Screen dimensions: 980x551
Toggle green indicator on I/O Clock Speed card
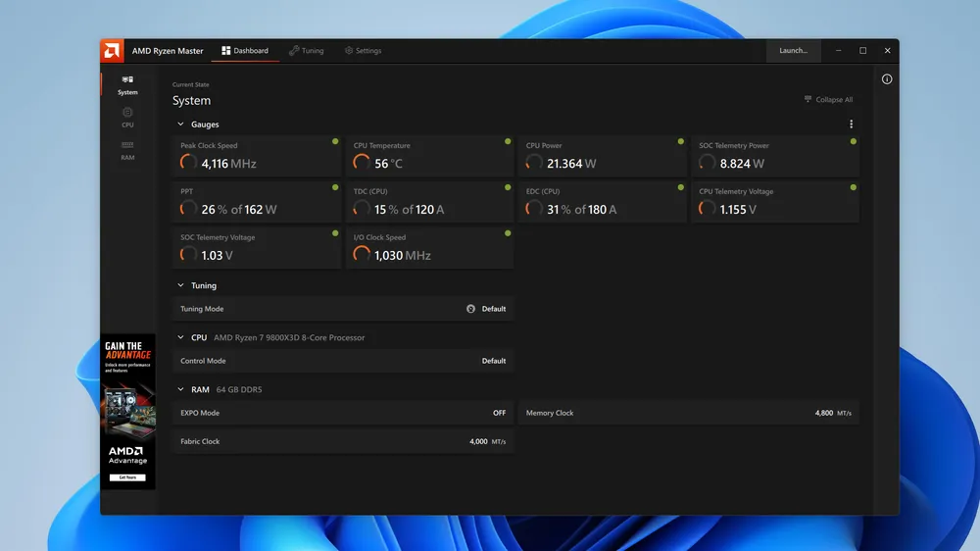tap(508, 233)
